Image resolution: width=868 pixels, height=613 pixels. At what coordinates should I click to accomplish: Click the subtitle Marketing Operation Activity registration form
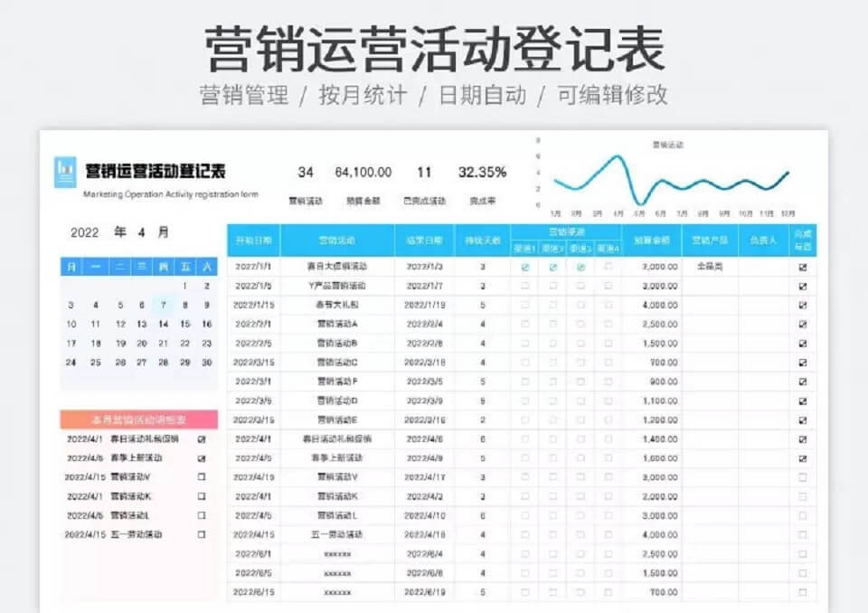tap(171, 194)
